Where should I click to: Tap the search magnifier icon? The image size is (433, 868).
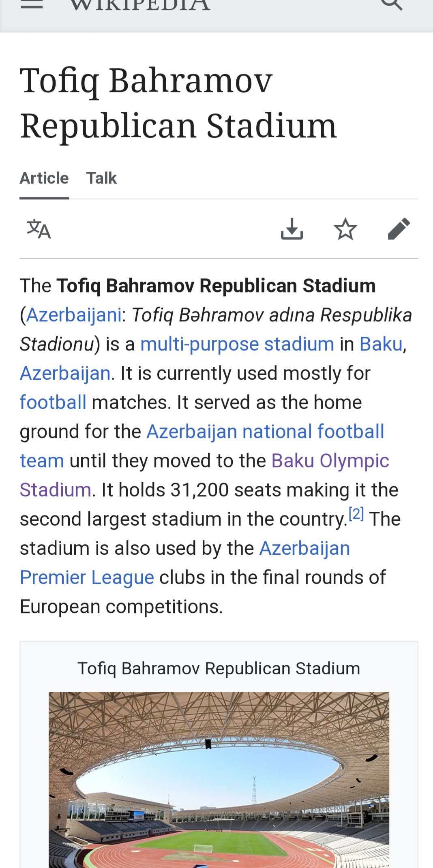tap(392, 4)
